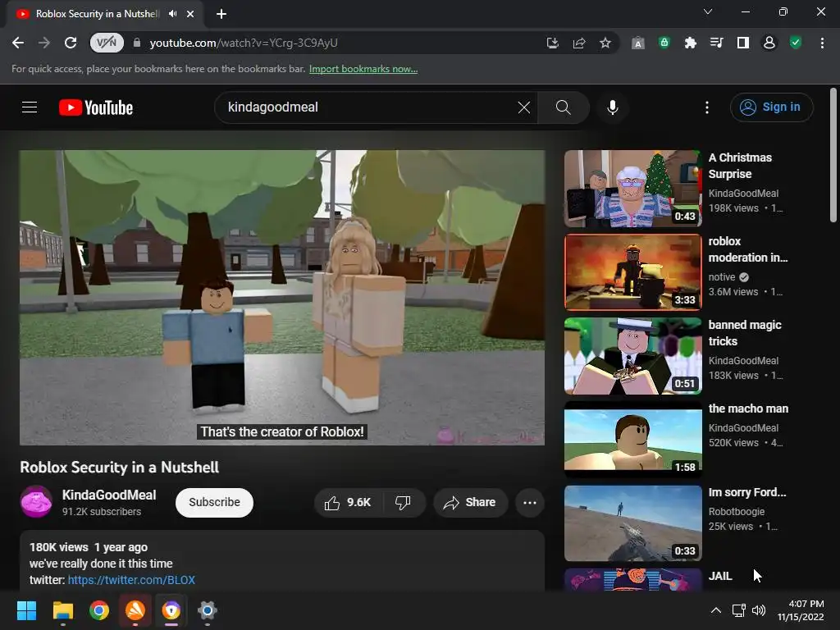The width and height of the screenshot is (840, 630).
Task: Open the media controls toolbar icon
Action: (717, 43)
